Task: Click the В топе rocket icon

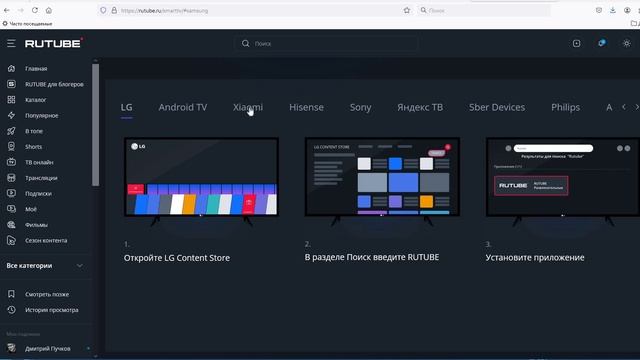Action: pos(11,131)
